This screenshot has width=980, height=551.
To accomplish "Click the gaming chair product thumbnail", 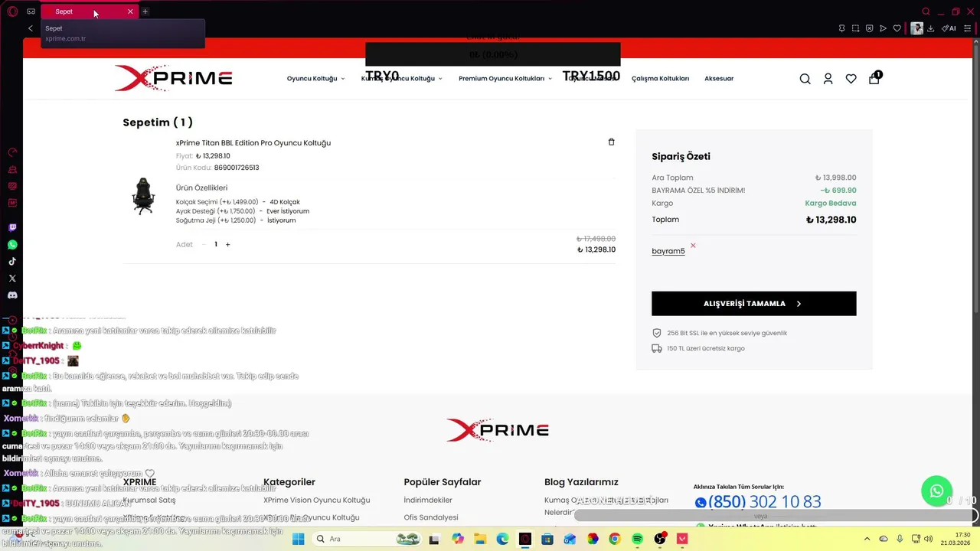I will click(143, 196).
